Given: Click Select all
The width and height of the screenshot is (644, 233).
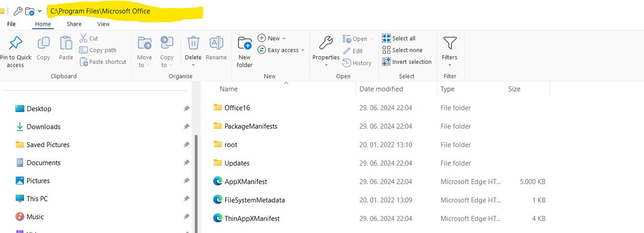Looking at the screenshot, I should click(x=399, y=38).
